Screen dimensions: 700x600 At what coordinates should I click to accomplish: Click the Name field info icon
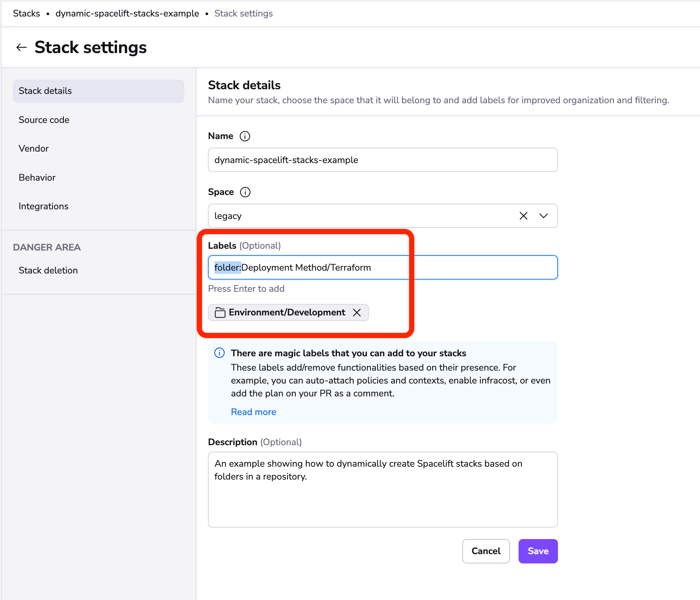coord(245,136)
